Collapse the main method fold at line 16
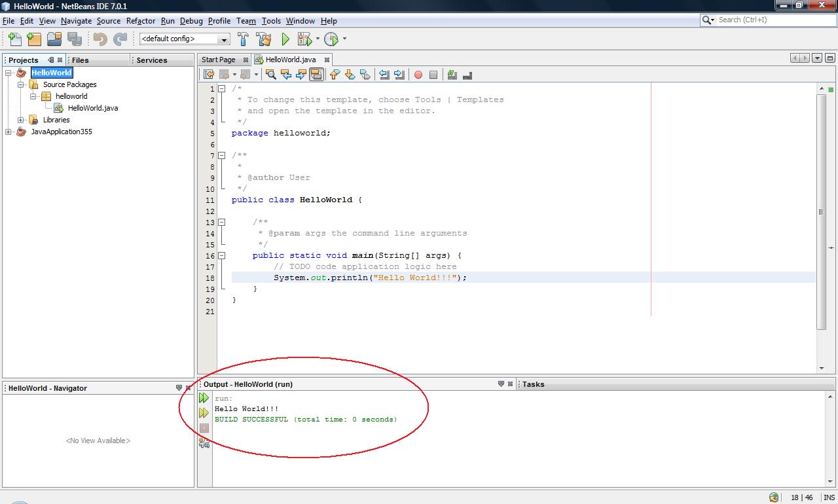Image resolution: width=838 pixels, height=504 pixels. point(222,255)
